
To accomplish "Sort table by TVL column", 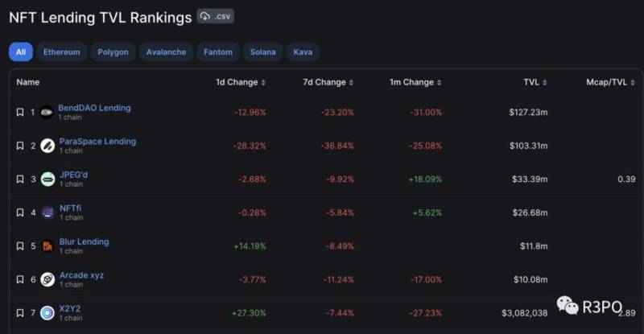I will point(535,82).
